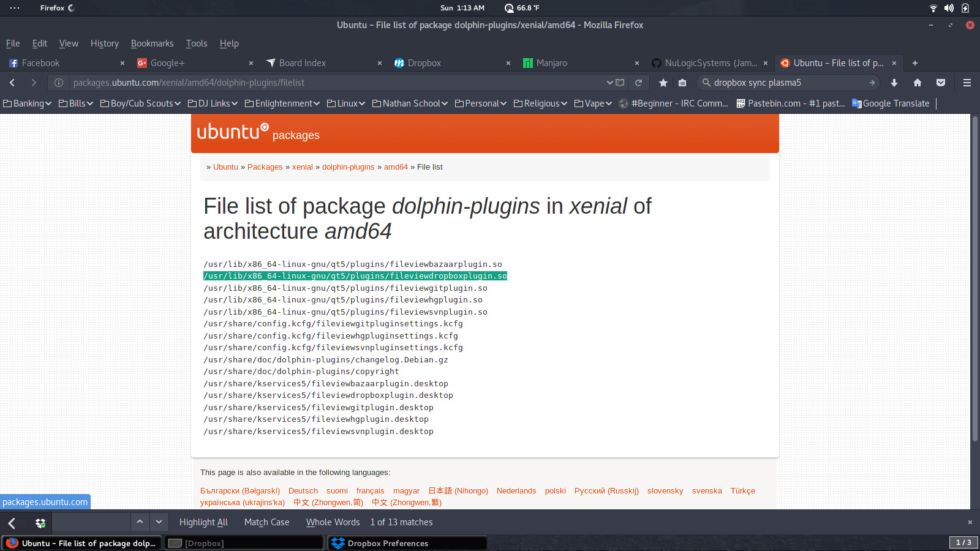The image size is (980, 551).
Task: Open the Deutsch language link
Action: click(x=303, y=491)
